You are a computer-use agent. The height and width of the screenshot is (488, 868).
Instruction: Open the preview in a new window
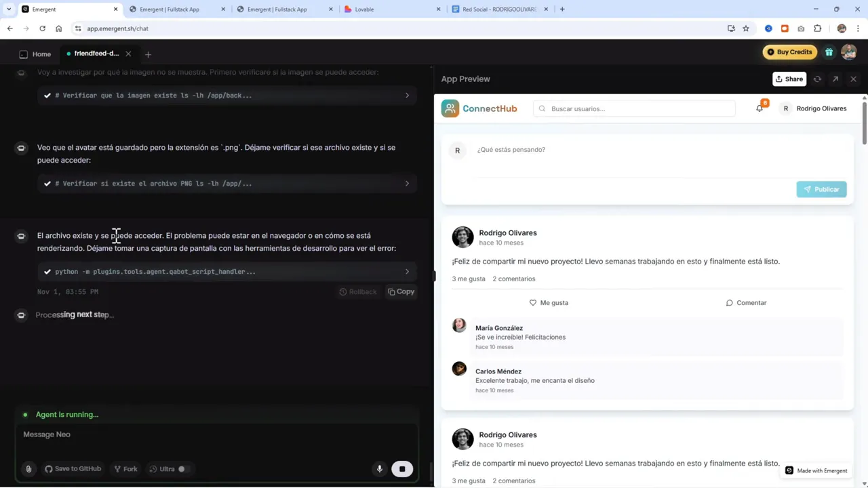[835, 79]
